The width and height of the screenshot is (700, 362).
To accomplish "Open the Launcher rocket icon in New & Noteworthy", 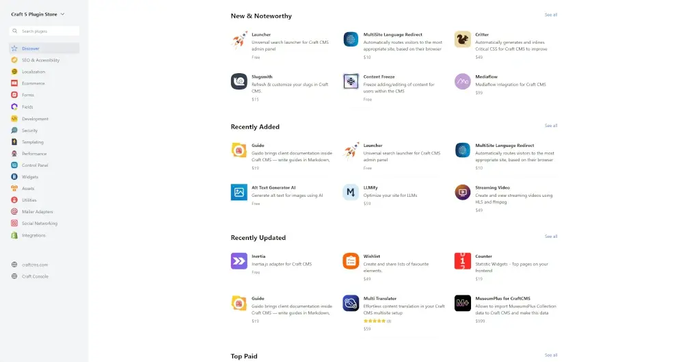I will 239,40.
